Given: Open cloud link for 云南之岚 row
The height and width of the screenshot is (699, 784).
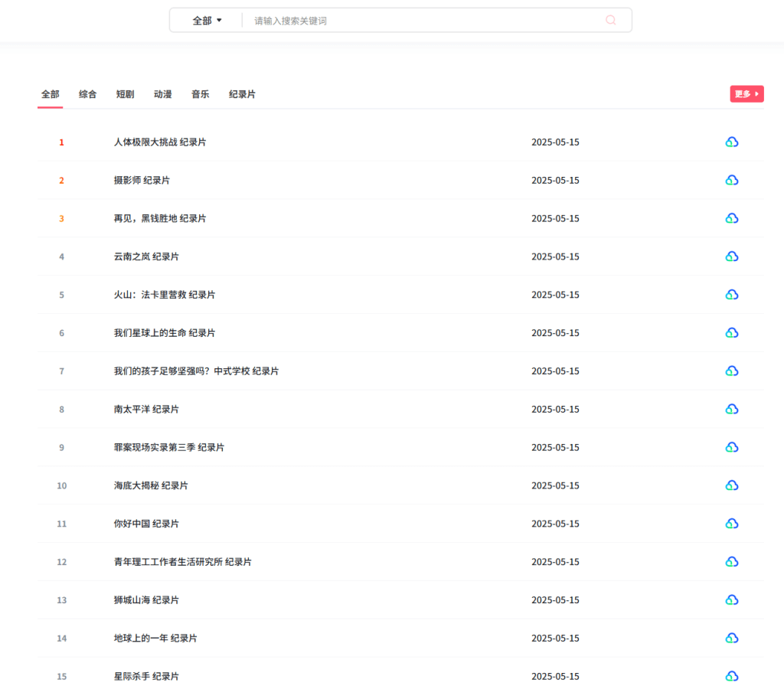Looking at the screenshot, I should pos(731,256).
